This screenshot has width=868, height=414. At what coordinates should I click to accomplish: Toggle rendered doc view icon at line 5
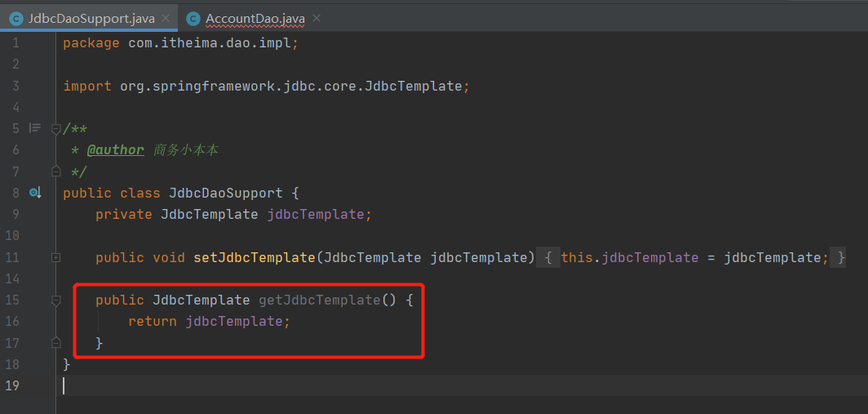(x=35, y=128)
